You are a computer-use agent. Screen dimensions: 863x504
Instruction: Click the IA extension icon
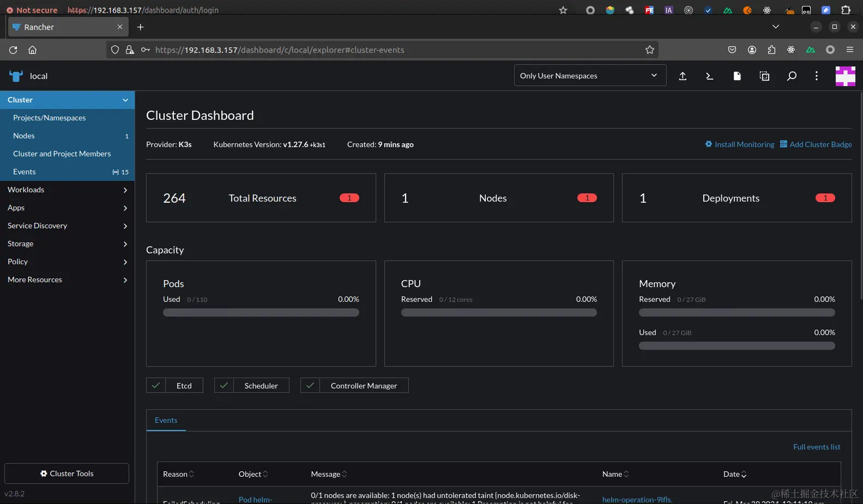(669, 10)
